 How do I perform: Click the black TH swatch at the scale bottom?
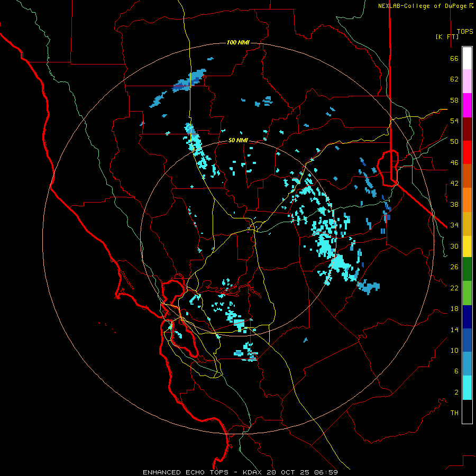coord(467,411)
